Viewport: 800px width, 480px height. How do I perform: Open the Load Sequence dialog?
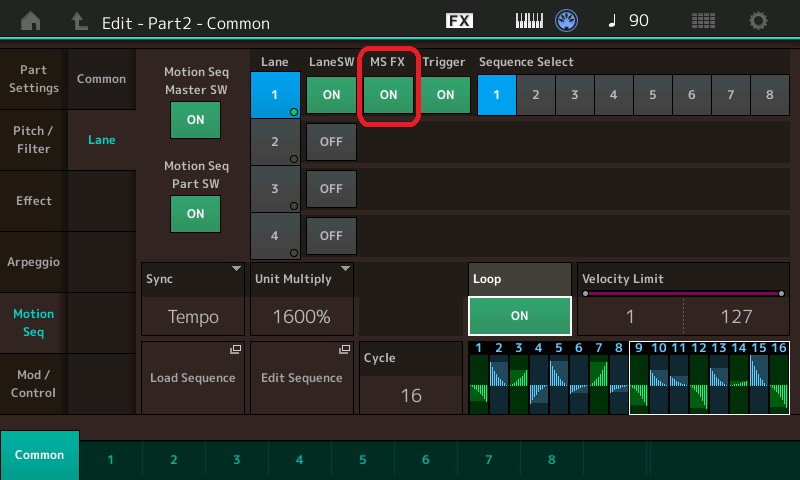tap(193, 378)
